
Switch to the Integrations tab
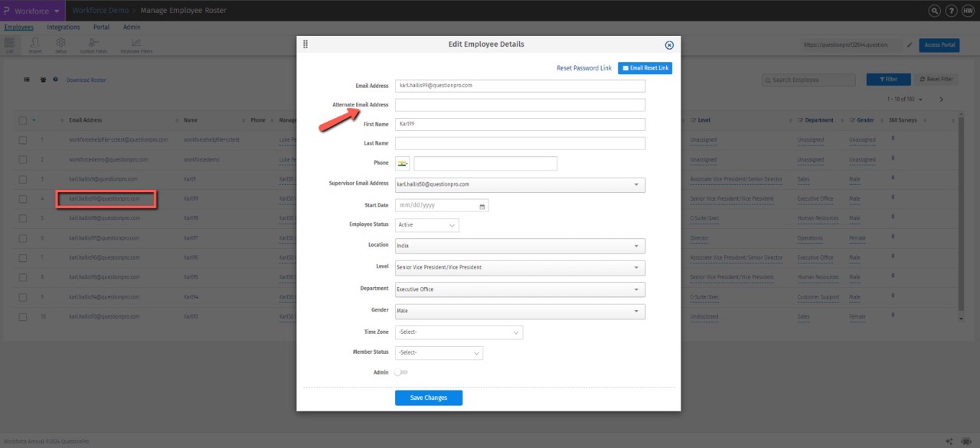(x=64, y=27)
